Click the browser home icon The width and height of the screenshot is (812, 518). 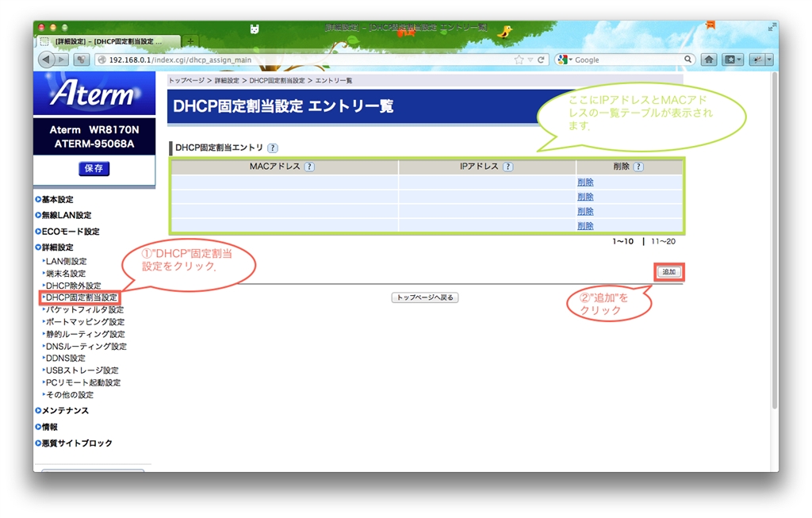pos(708,59)
